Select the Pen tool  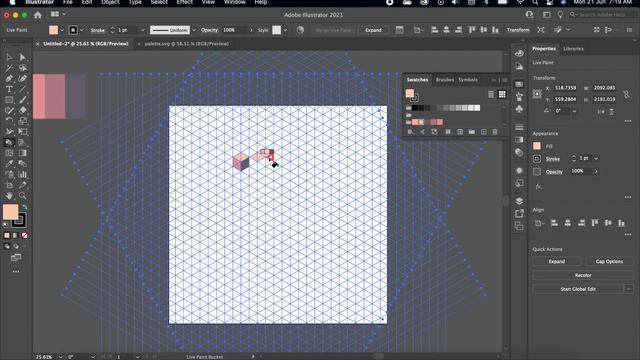(x=9, y=78)
